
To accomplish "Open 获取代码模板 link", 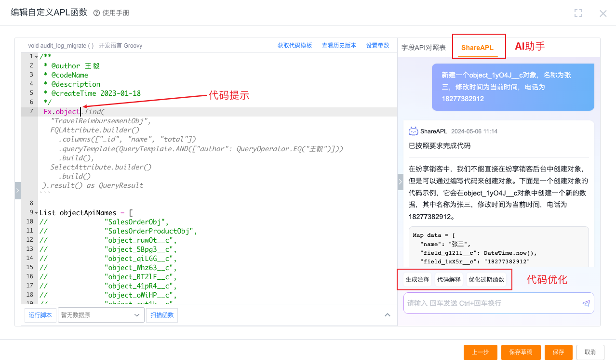I will (x=295, y=45).
